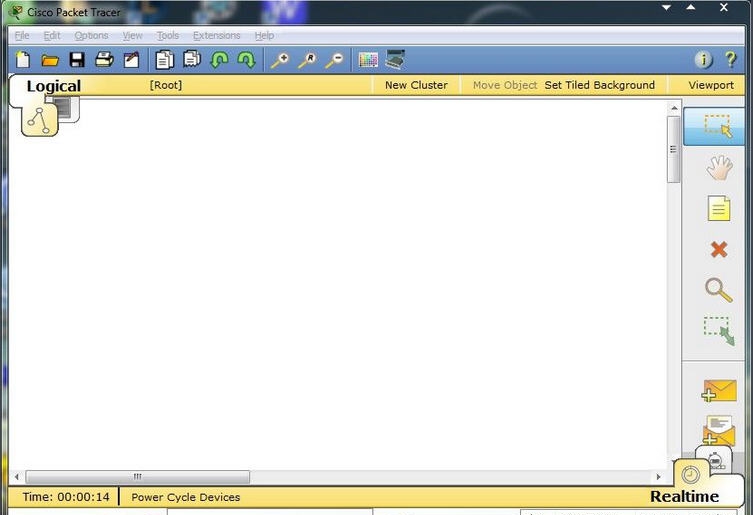Viewport: 753px width, 515px height.
Task: Click the Zoom In magnifier icon
Action: click(x=280, y=60)
